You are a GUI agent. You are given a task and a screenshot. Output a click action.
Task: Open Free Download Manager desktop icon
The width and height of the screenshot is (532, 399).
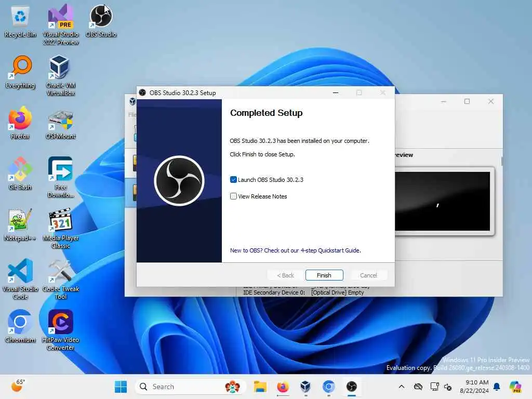click(x=61, y=177)
